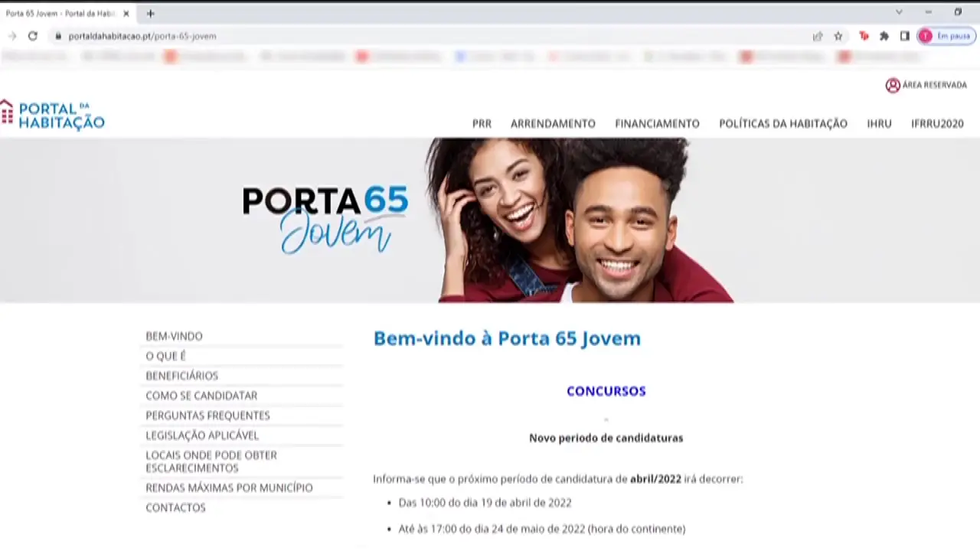The width and height of the screenshot is (980, 551).
Task: Click the Portal da Habitação logo
Action: (52, 115)
